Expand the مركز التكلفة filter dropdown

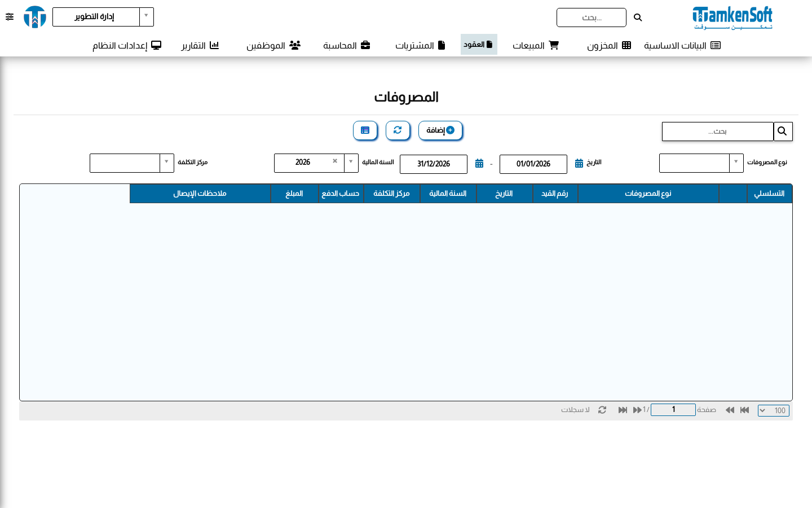pyautogui.click(x=167, y=163)
